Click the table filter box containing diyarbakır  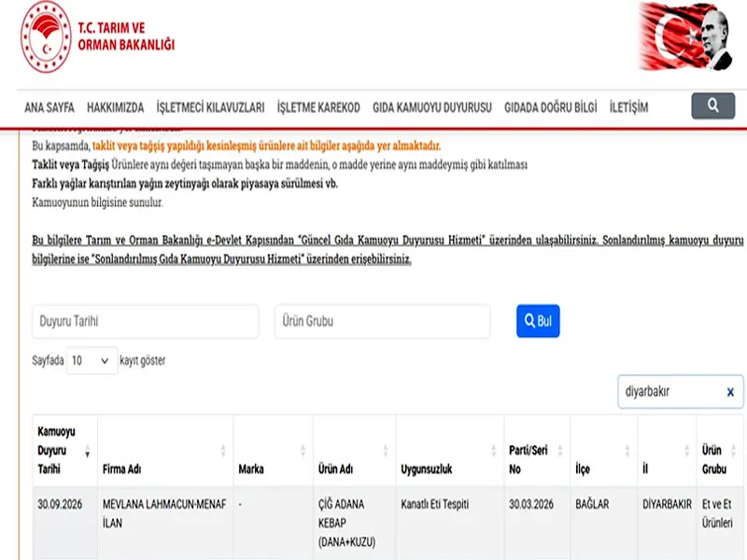681,391
